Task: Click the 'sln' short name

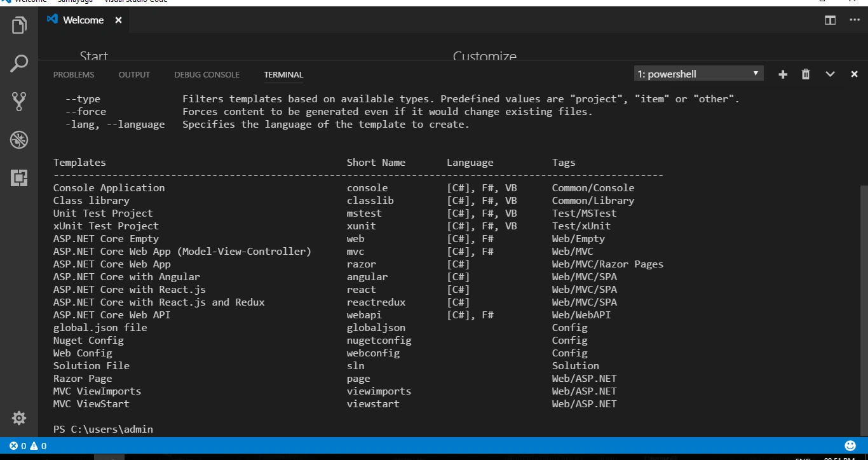Action: (356, 366)
